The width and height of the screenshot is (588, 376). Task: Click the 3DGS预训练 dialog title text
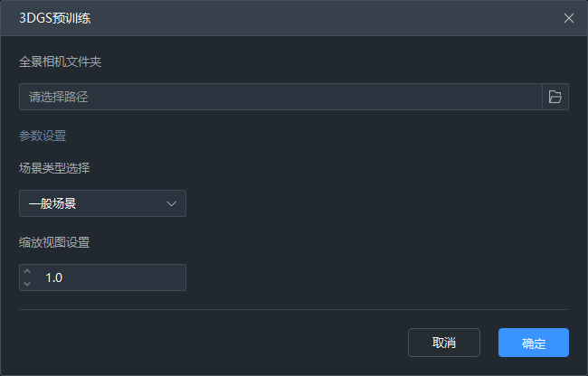[54, 18]
